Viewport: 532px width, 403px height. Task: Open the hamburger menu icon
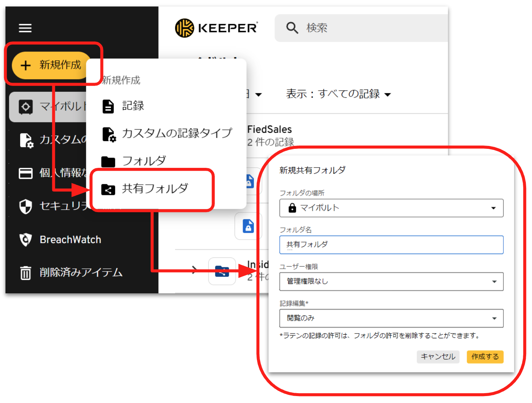(25, 28)
